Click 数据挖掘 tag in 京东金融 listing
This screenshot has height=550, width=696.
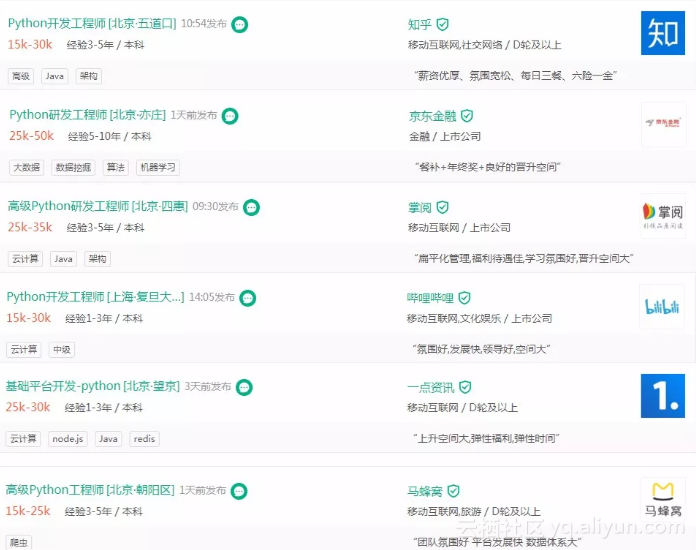tap(73, 167)
